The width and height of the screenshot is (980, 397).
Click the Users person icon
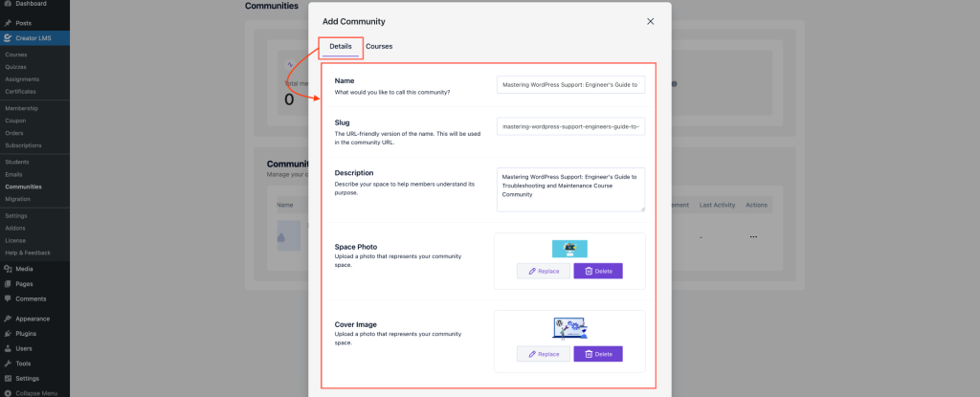(8, 348)
